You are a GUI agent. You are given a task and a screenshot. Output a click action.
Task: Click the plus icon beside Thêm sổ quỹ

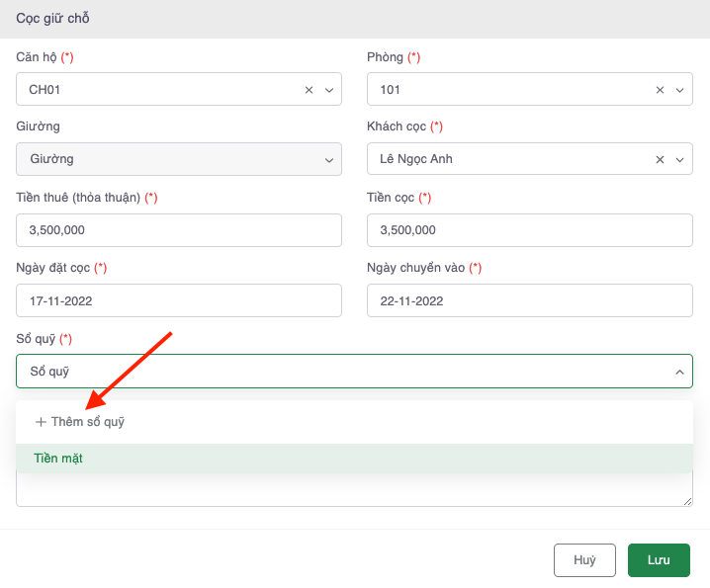41,422
